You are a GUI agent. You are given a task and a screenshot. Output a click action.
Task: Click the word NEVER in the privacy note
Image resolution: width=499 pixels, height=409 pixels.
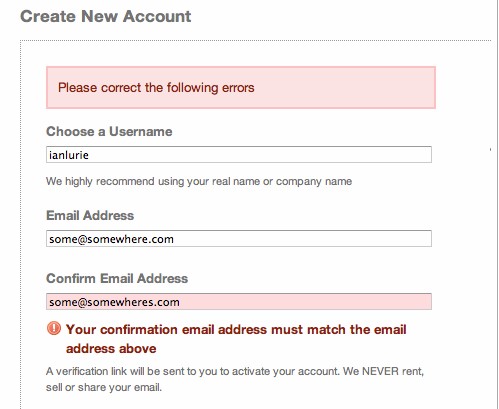pyautogui.click(x=380, y=371)
